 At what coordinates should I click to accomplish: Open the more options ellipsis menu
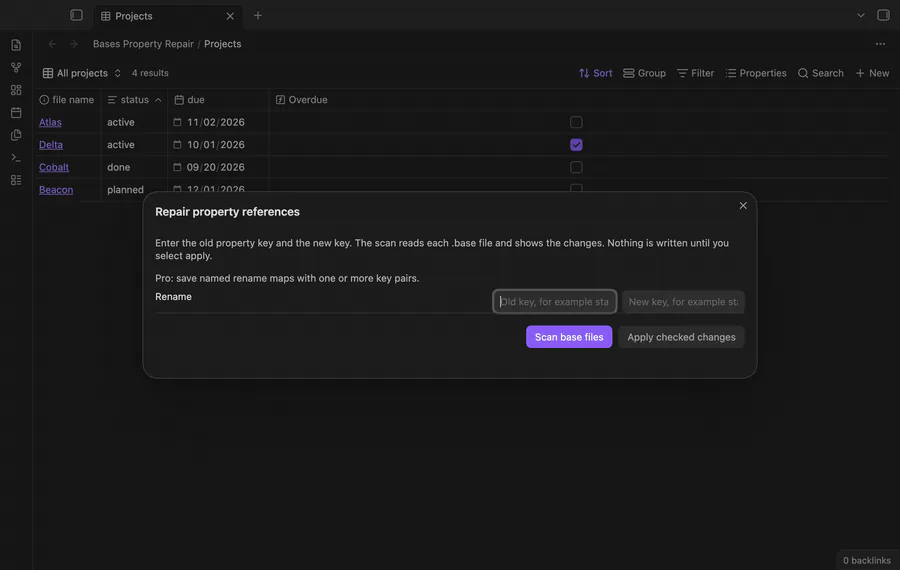click(880, 44)
